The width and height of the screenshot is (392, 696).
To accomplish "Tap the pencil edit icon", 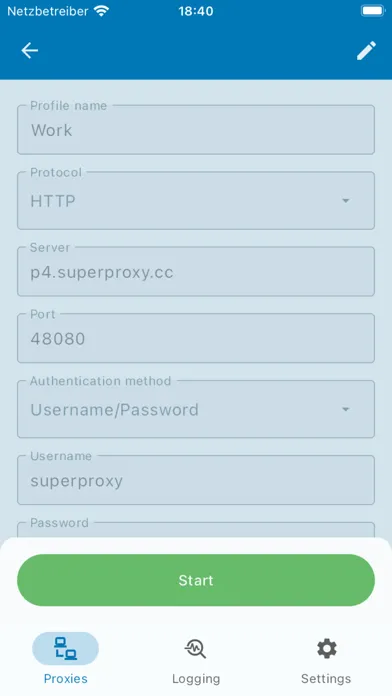I will tap(366, 51).
